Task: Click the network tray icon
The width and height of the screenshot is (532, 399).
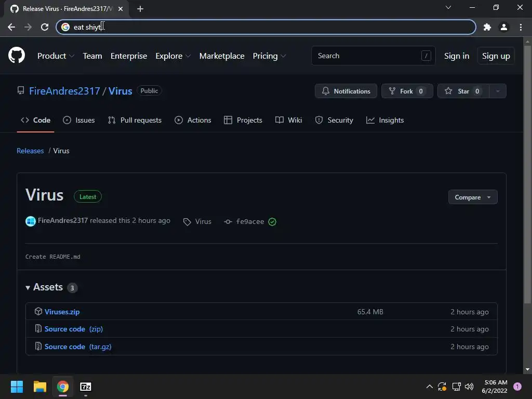Action: pos(456,387)
